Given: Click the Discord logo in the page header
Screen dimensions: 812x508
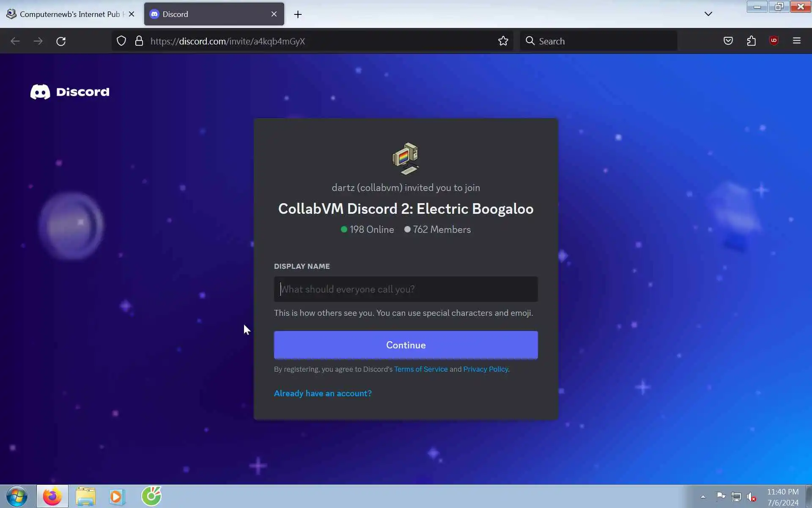Looking at the screenshot, I should point(70,92).
